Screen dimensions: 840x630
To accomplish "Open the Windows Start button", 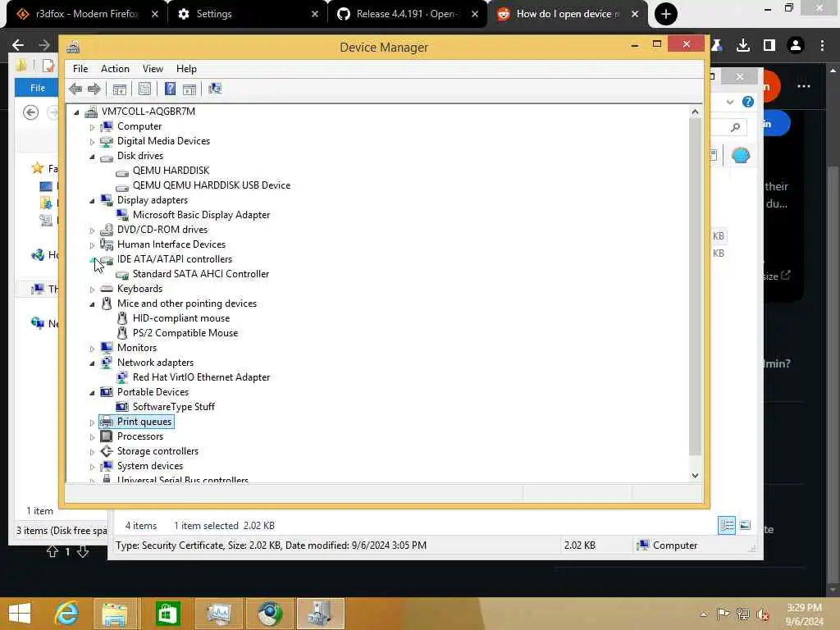I will coord(20,614).
